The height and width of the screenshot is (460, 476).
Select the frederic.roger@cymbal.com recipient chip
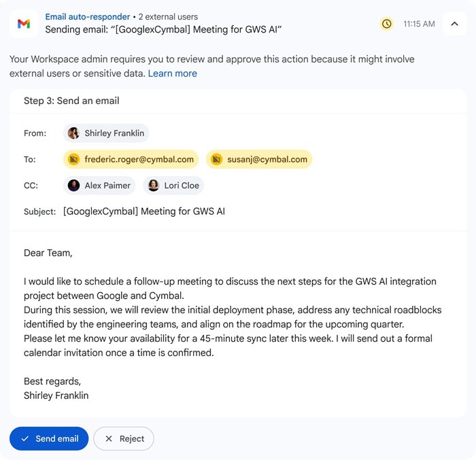point(131,159)
